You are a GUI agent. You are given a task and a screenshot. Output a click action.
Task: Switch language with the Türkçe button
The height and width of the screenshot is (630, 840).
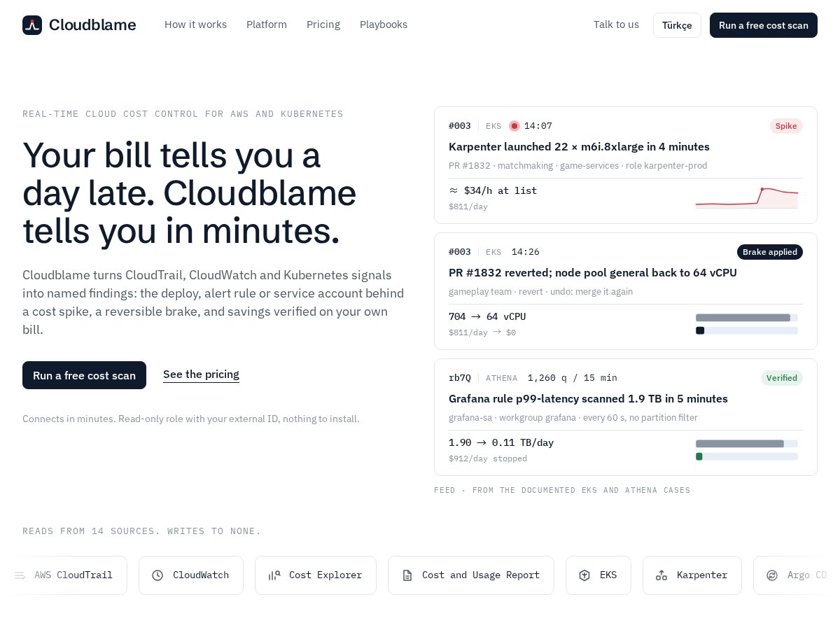click(677, 25)
